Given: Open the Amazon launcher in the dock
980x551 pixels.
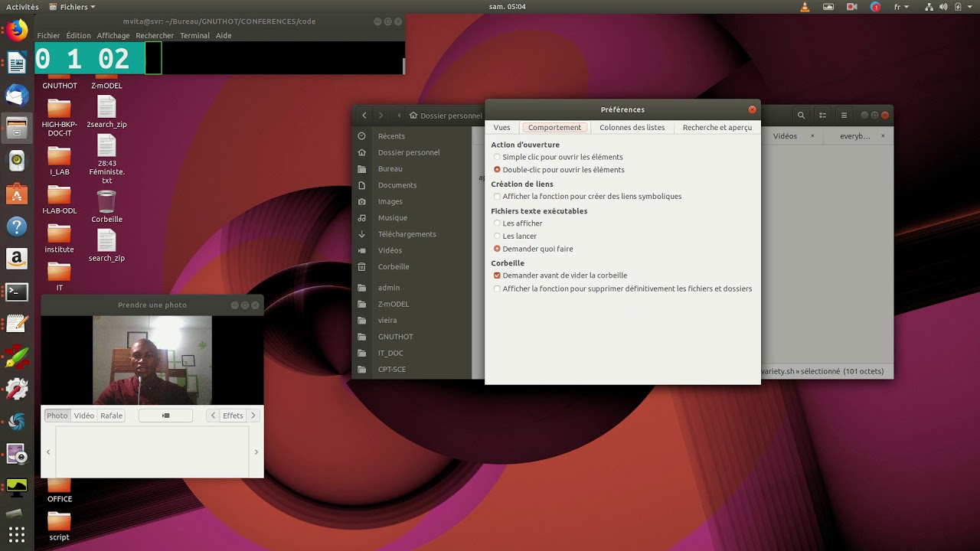Looking at the screenshot, I should [x=17, y=259].
